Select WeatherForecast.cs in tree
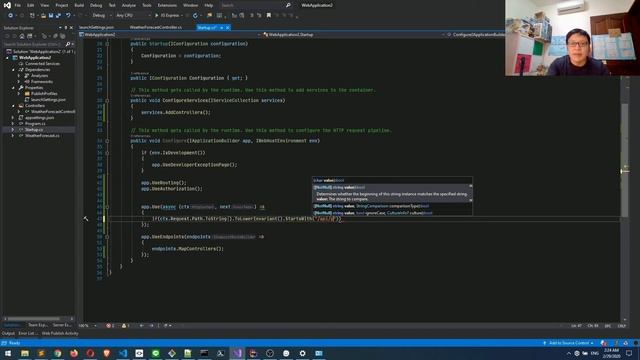This screenshot has height=360, width=640. tap(42, 136)
